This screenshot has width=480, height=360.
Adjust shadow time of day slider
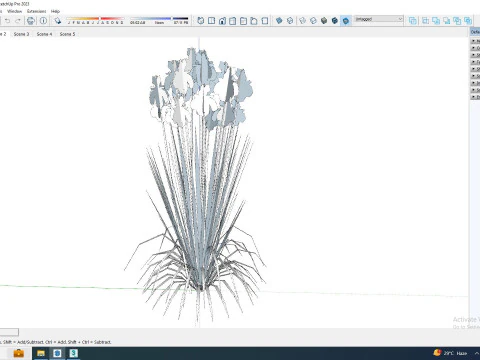coord(159,19)
